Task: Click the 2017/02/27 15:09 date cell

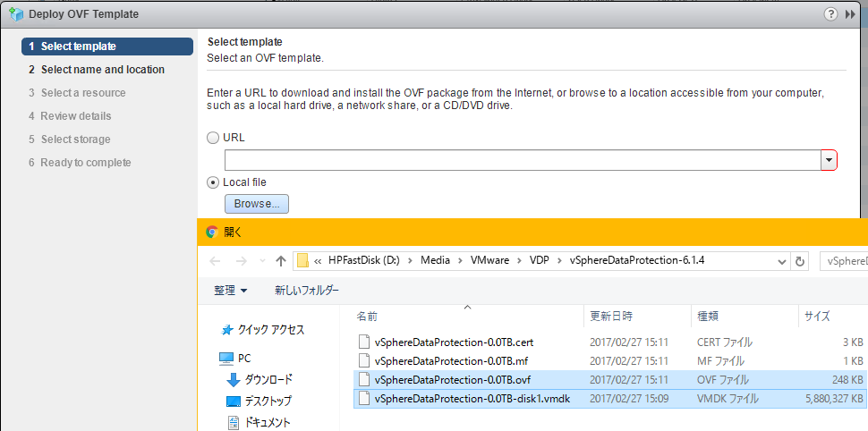Action: tap(629, 398)
